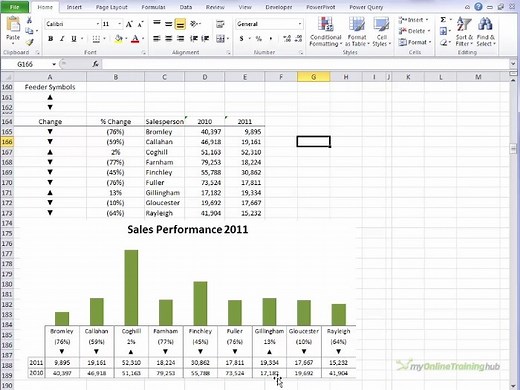Click the Borders icon
The height and width of the screenshot is (390, 520).
(x=96, y=39)
